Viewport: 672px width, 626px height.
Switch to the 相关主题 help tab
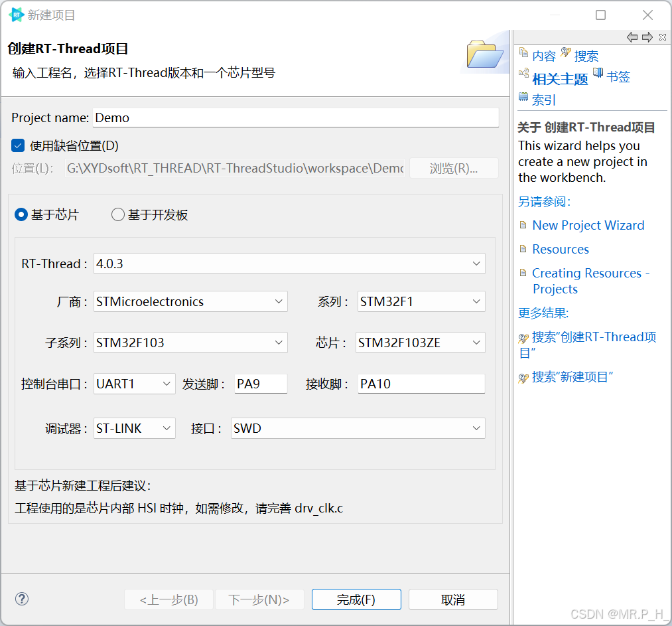click(560, 79)
